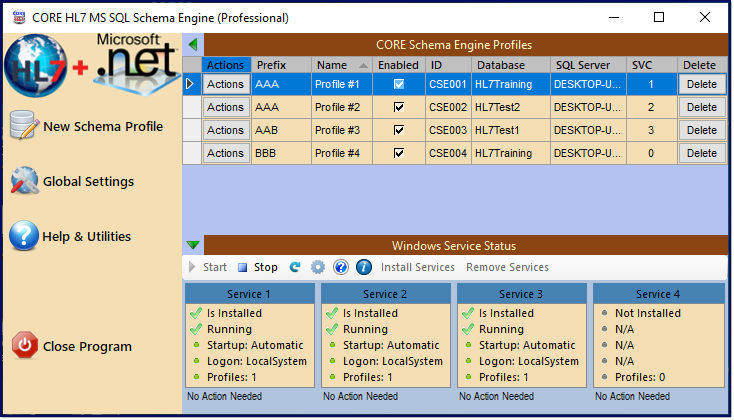This screenshot has width=734, height=420.
Task: Click the Enabled column header
Action: (x=398, y=65)
